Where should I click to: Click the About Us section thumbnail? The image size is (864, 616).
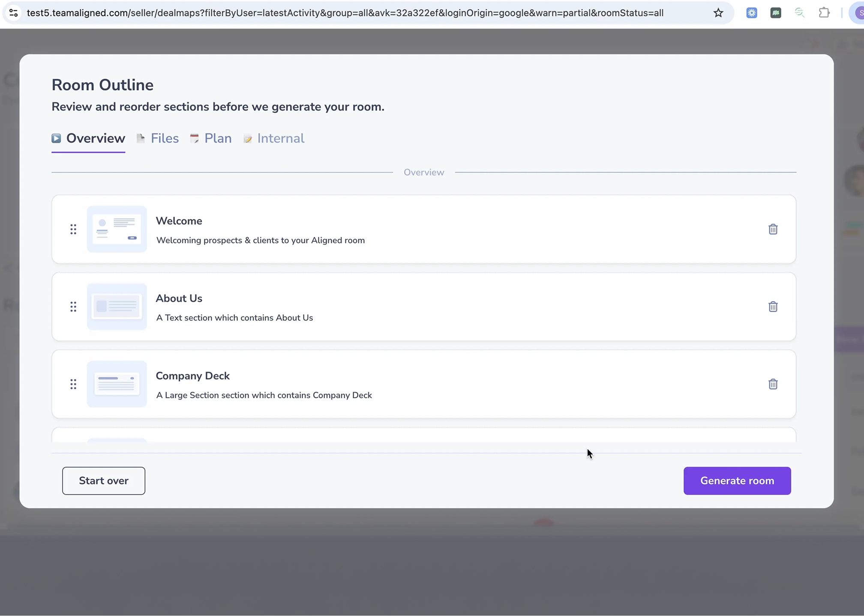pos(117,306)
